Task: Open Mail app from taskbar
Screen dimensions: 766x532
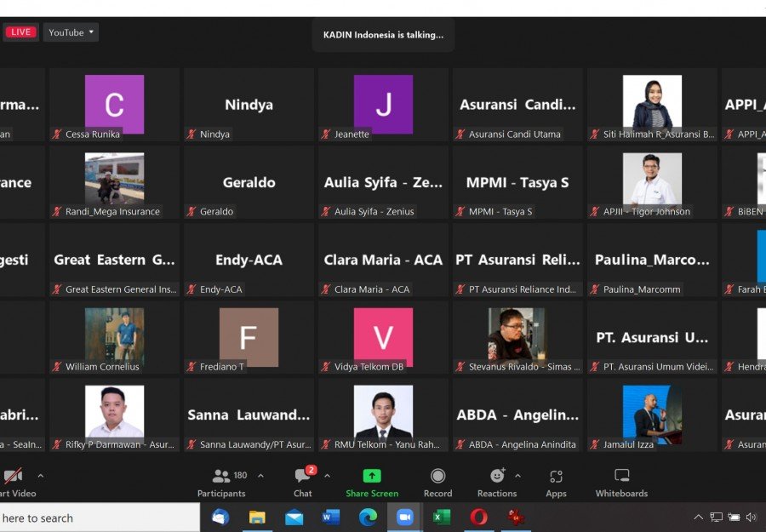Action: pyautogui.click(x=294, y=517)
